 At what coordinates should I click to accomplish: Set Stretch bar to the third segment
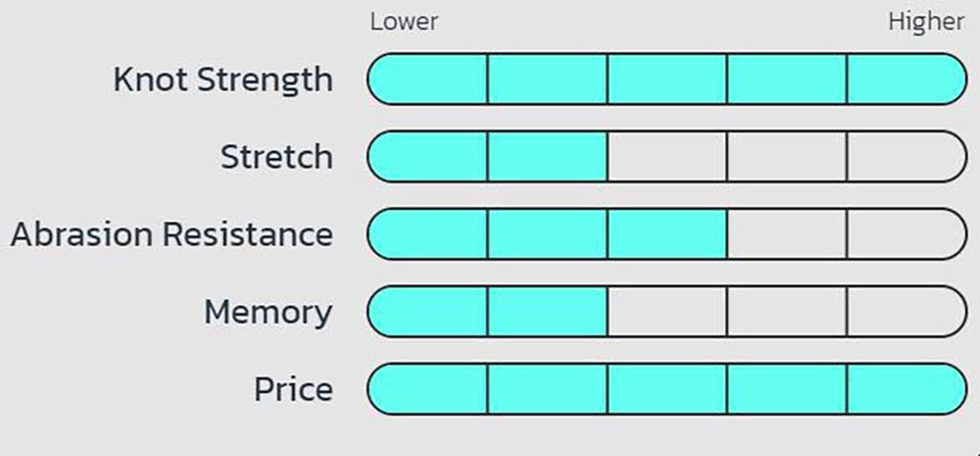click(x=667, y=157)
